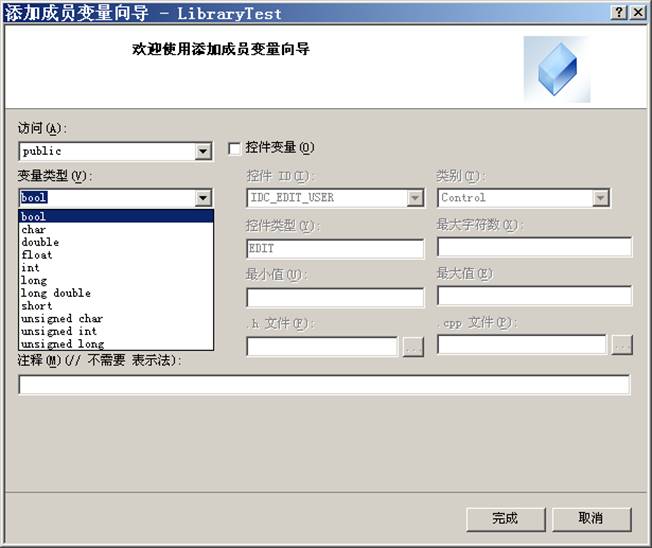652x548 pixels.
Task: Collapse the 变量类型 dropdown arrow
Action: click(203, 198)
